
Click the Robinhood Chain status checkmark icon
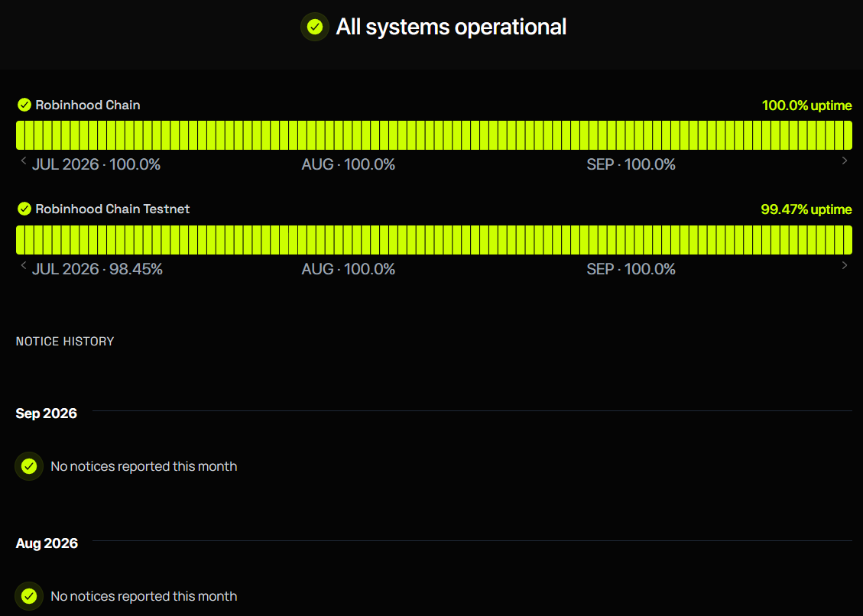pyautogui.click(x=24, y=105)
